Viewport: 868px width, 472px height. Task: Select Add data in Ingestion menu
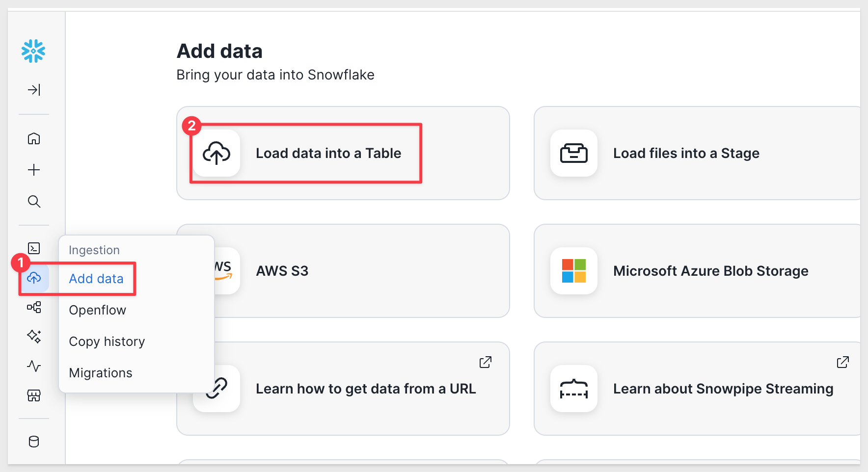[x=96, y=279]
